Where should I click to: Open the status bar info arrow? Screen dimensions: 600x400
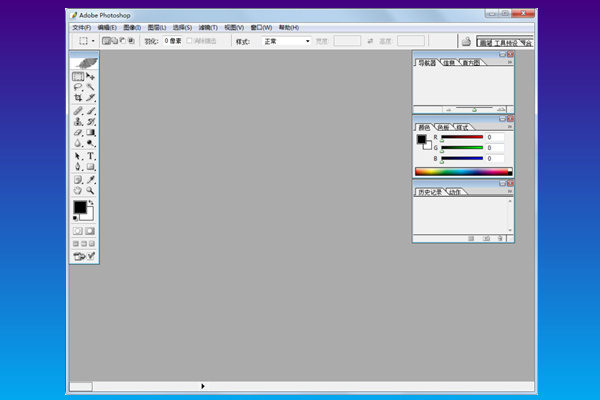click(202, 385)
